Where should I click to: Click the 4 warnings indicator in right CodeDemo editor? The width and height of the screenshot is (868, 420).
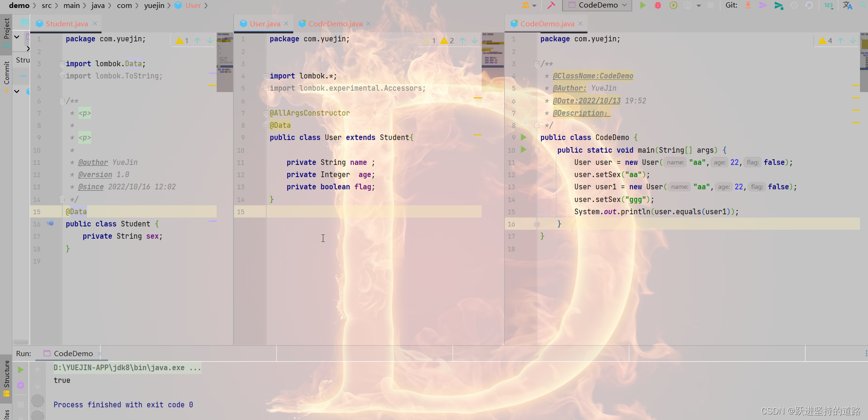click(825, 40)
